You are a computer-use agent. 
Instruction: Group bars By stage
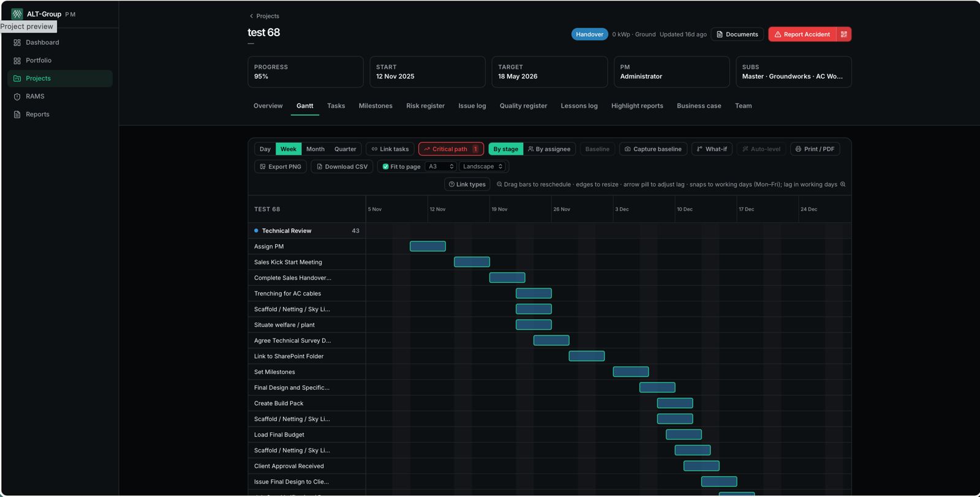pos(506,149)
